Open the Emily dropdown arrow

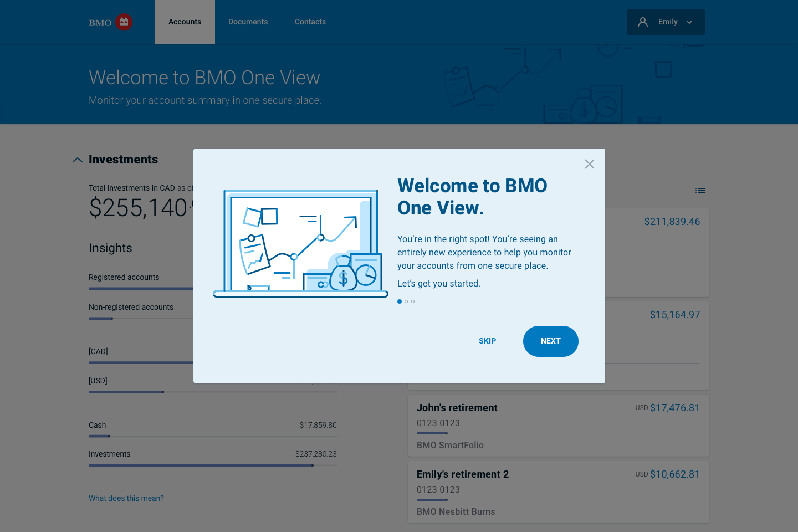[689, 22]
